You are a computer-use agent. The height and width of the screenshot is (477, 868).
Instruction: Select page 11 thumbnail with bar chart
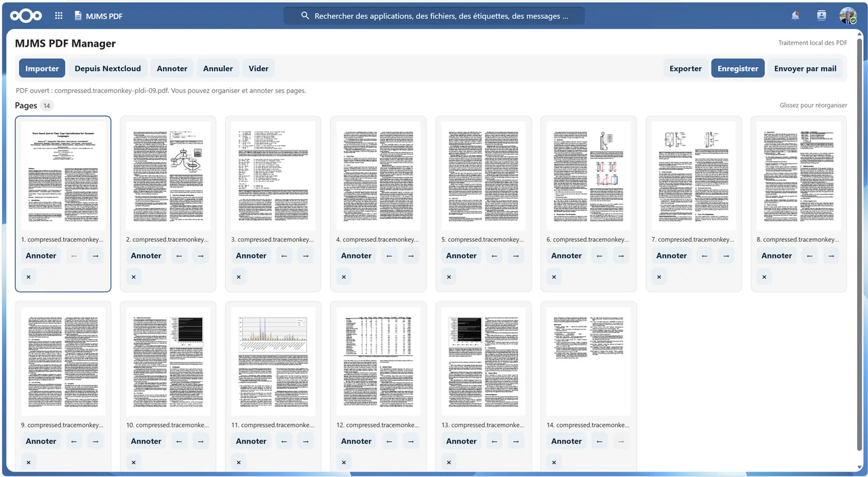pyautogui.click(x=273, y=361)
